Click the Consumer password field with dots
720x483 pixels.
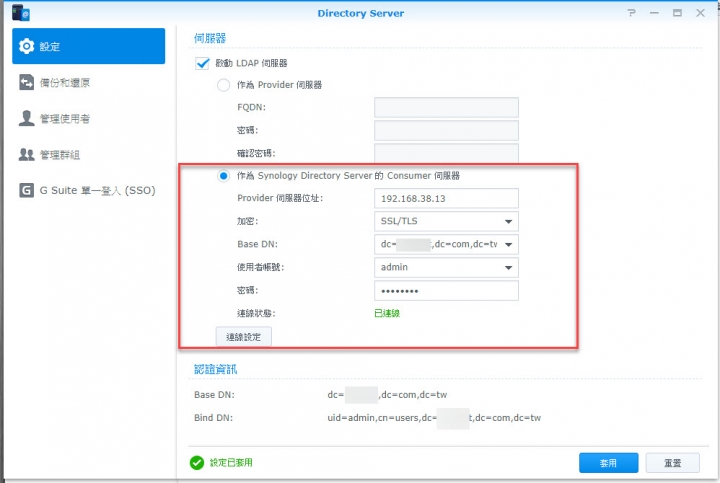(446, 291)
